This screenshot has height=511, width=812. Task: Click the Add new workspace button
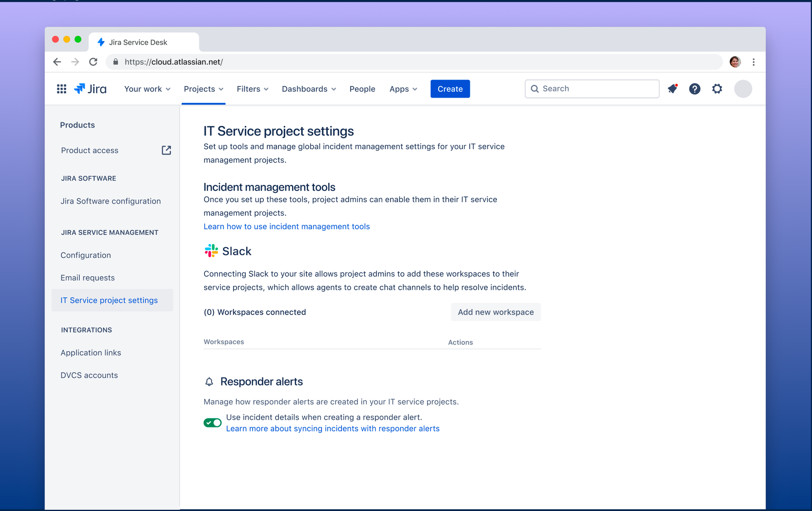coord(496,312)
